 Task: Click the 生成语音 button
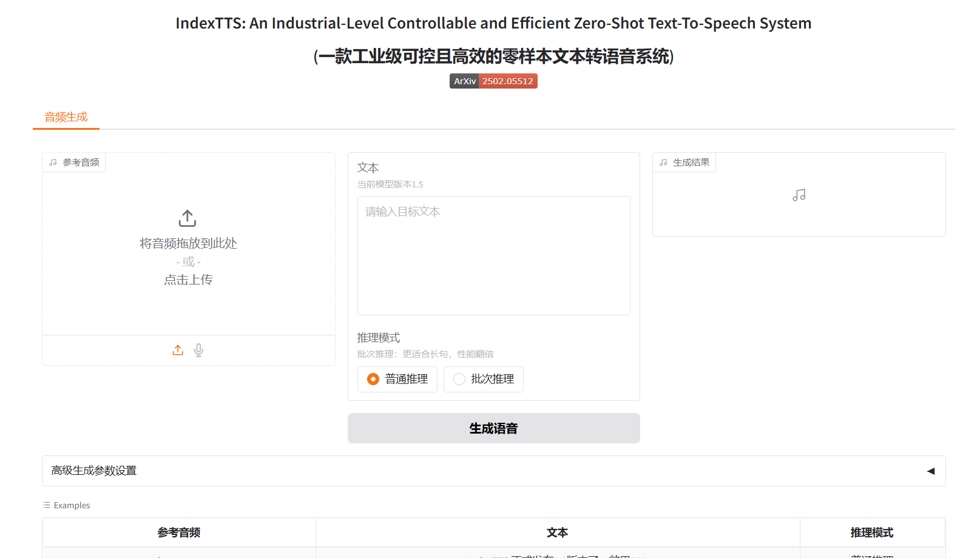pos(494,428)
